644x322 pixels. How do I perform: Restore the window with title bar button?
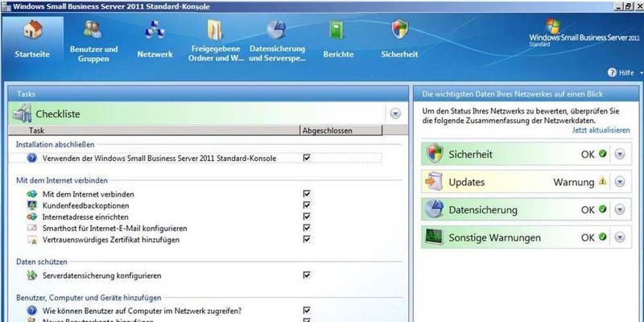629,6
